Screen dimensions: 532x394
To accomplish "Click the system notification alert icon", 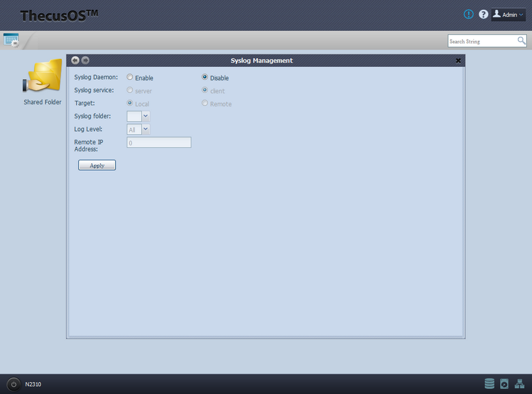I will pyautogui.click(x=468, y=14).
